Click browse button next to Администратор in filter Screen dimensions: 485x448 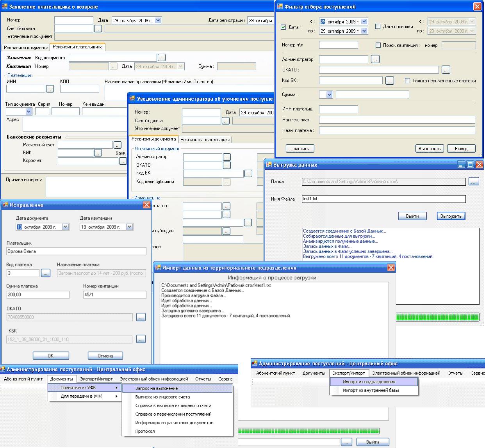click(375, 59)
